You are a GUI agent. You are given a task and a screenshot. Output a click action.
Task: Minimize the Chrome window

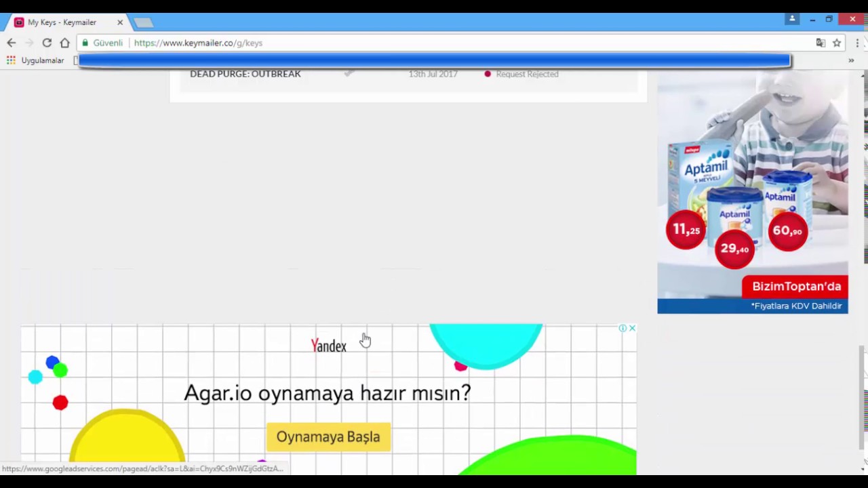click(812, 20)
